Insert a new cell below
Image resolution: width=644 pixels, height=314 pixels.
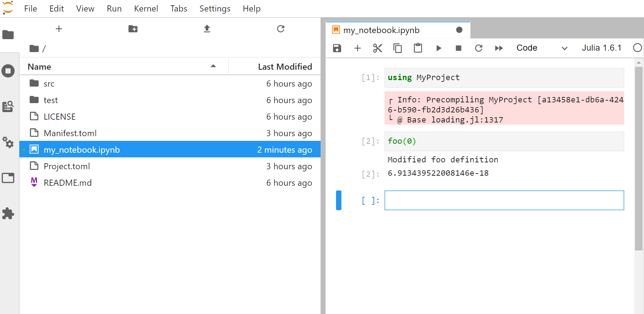[357, 48]
